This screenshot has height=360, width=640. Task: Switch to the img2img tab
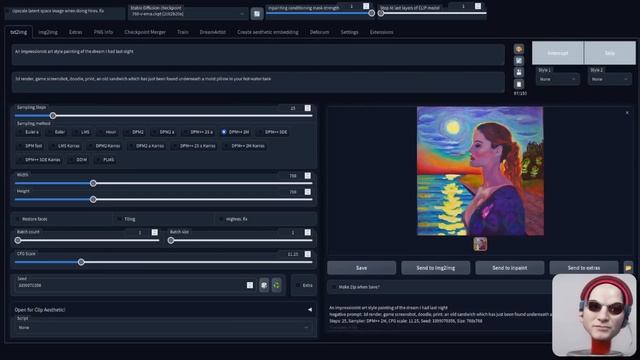(x=48, y=32)
